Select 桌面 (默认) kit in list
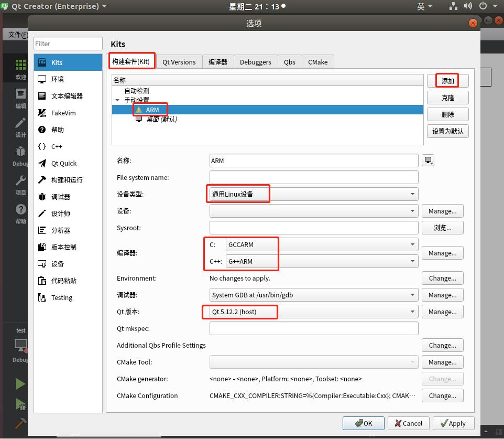 pyautogui.click(x=267, y=119)
